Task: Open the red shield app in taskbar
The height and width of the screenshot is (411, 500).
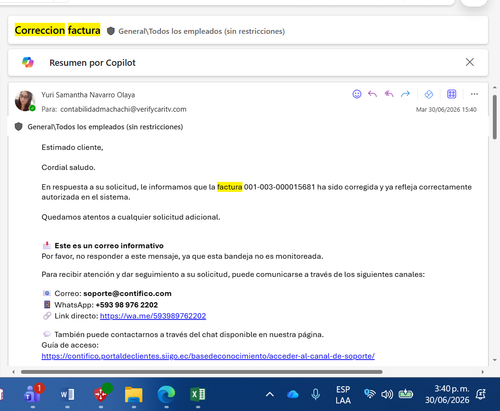Action: coord(101,394)
